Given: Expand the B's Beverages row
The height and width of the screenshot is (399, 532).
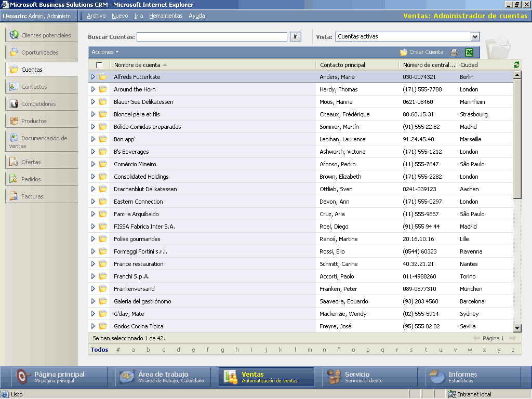Looking at the screenshot, I should coord(93,152).
